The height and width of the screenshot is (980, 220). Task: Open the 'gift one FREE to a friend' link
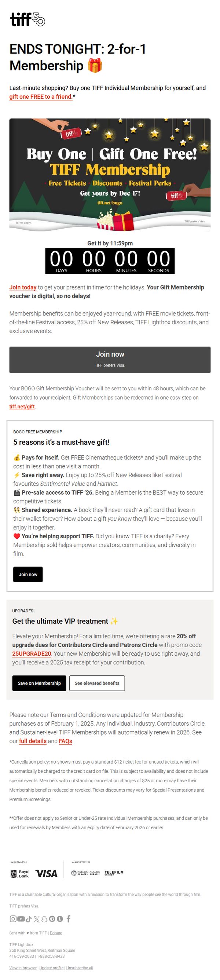coord(41,96)
